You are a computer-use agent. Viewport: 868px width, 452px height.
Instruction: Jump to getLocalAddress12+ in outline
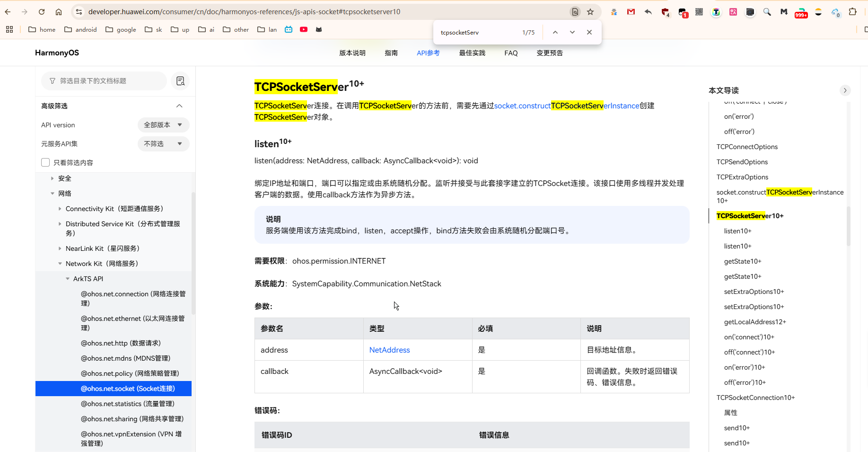tap(755, 322)
